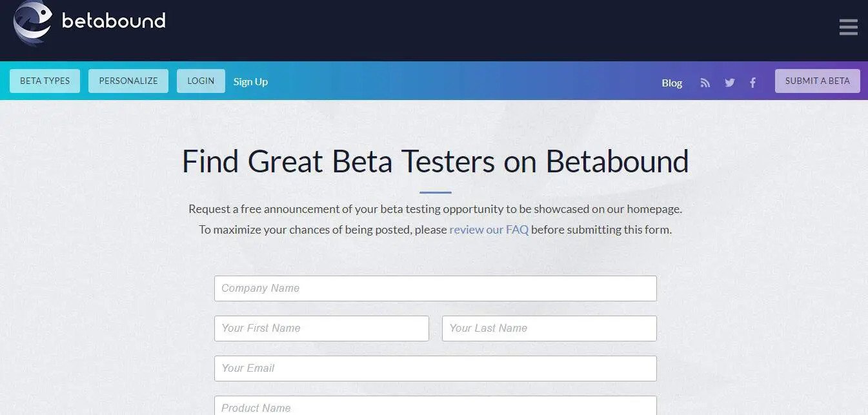Focus the Company Name field
This screenshot has height=415, width=868.
pos(435,288)
